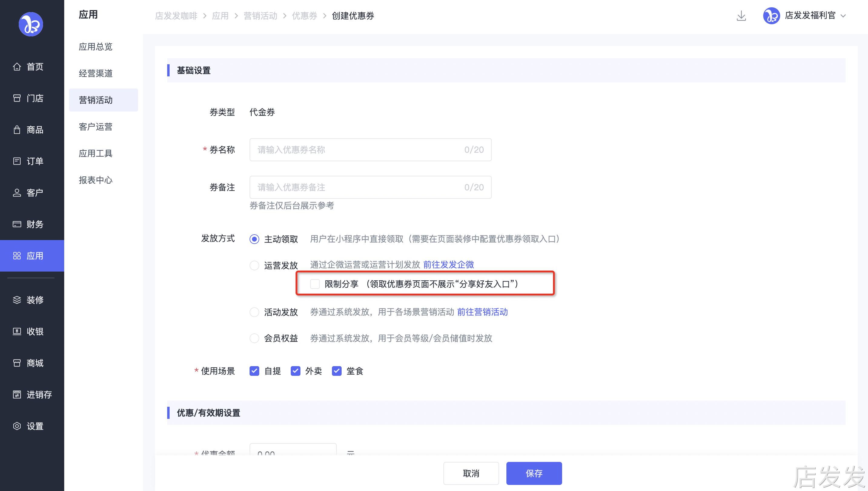The height and width of the screenshot is (491, 868).
Task: Open 装修 decoration layers icon
Action: (17, 300)
